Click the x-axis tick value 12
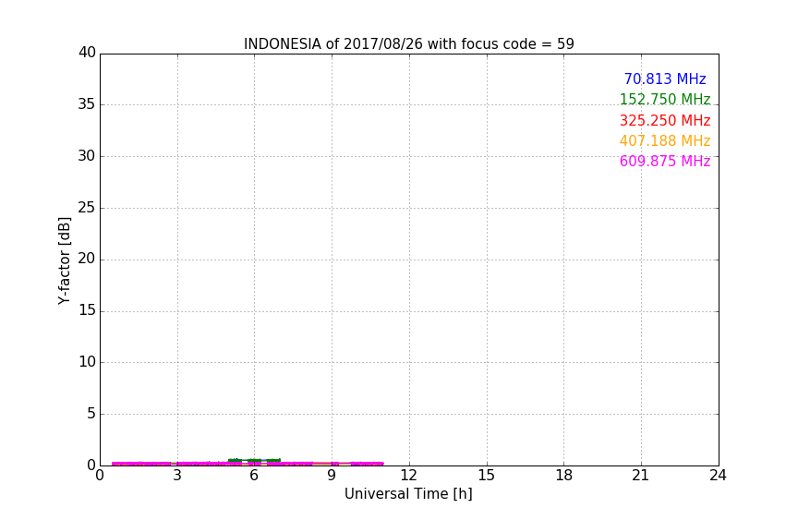This screenshot has height=532, width=798. 408,476
